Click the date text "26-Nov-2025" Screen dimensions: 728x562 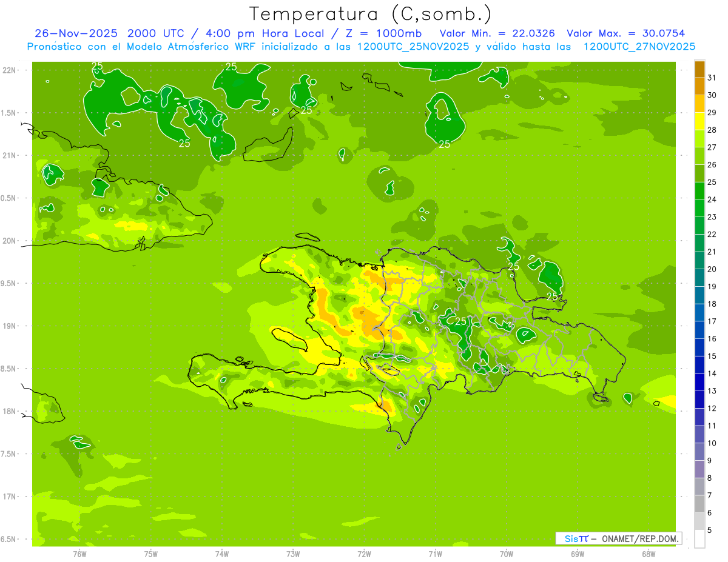76,33
